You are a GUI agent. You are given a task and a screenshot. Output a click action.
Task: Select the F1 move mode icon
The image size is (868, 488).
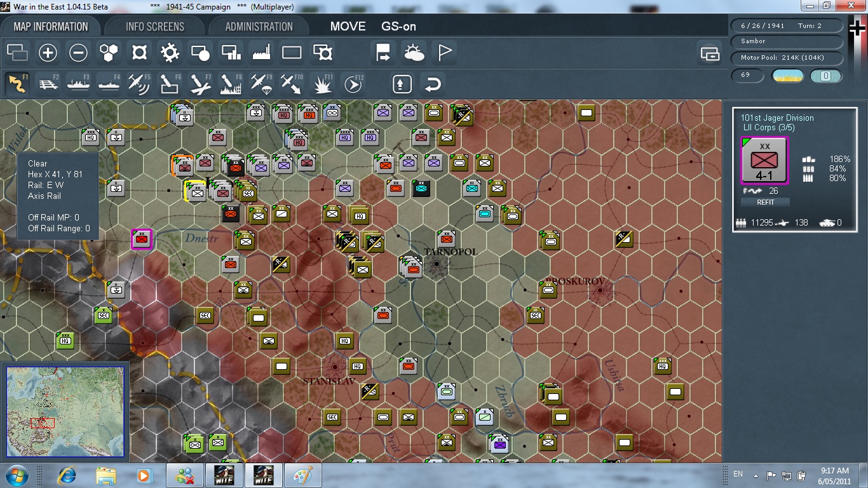[x=17, y=84]
